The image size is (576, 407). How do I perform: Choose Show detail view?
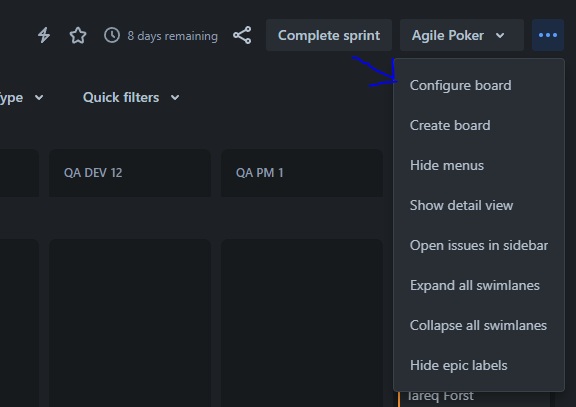[479, 205]
